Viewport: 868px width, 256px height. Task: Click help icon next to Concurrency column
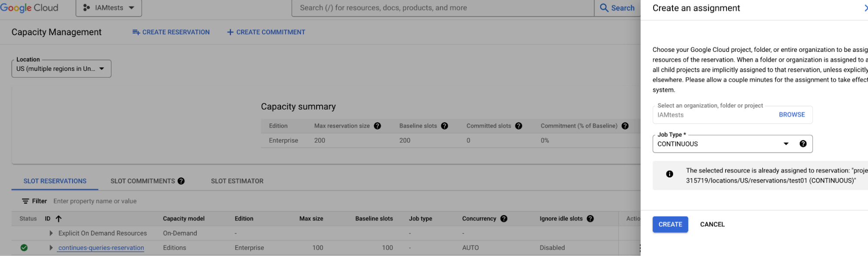(x=504, y=219)
